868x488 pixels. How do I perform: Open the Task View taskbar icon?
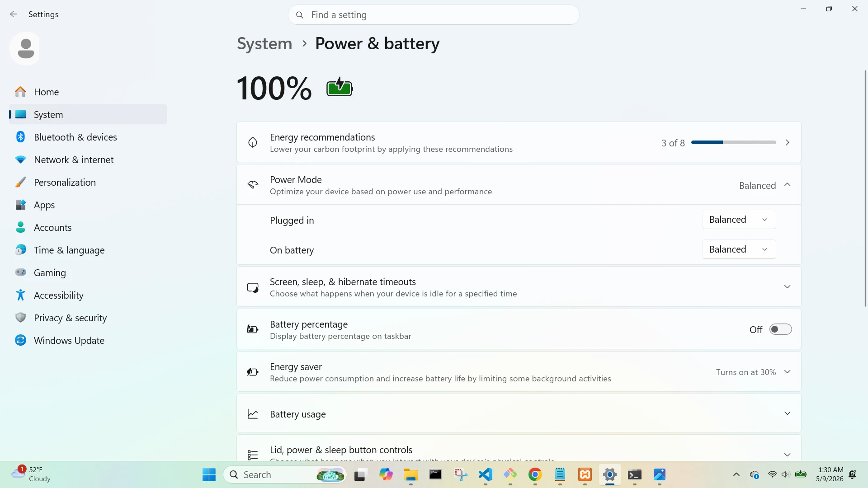(360, 475)
